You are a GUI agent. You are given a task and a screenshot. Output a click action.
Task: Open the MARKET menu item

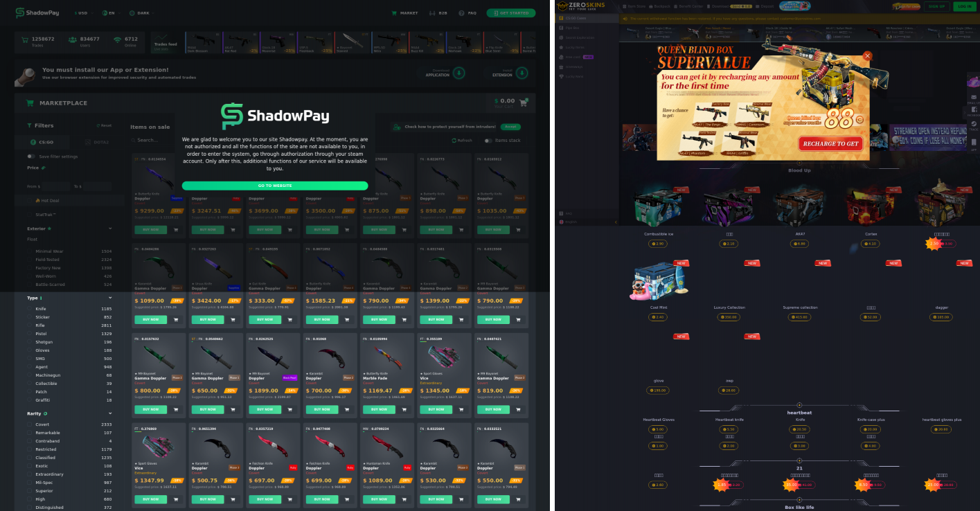coord(404,12)
